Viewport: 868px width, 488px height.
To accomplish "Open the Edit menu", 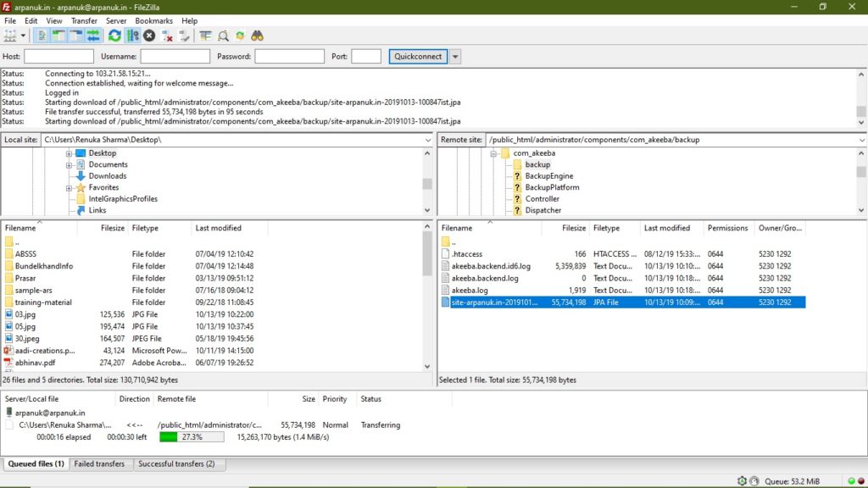I will pyautogui.click(x=31, y=21).
